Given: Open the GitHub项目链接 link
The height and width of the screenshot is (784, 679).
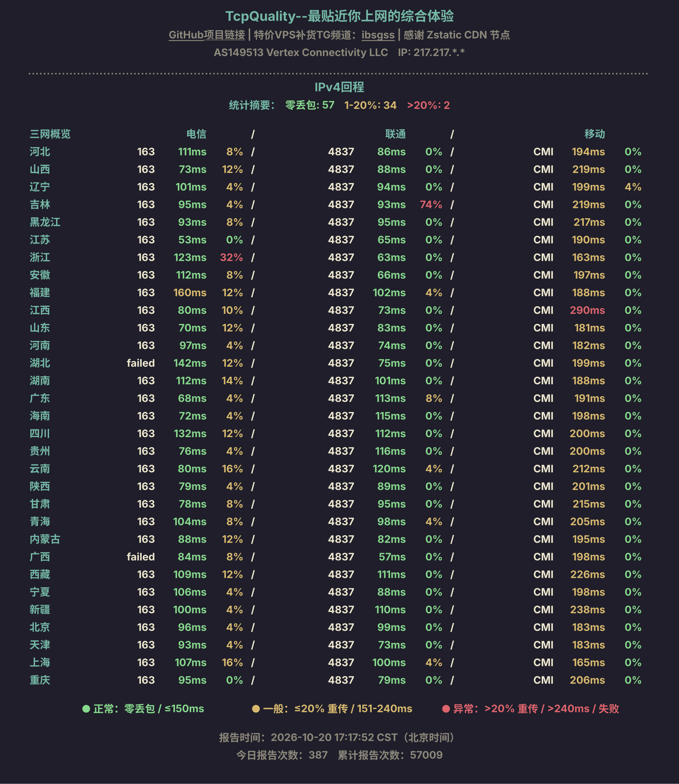Looking at the screenshot, I should click(x=207, y=35).
